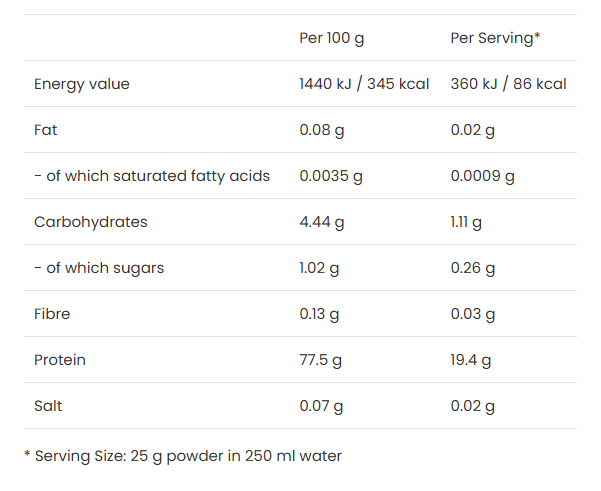
Task: Click the 'Per Serving*' column header
Action: (x=495, y=38)
